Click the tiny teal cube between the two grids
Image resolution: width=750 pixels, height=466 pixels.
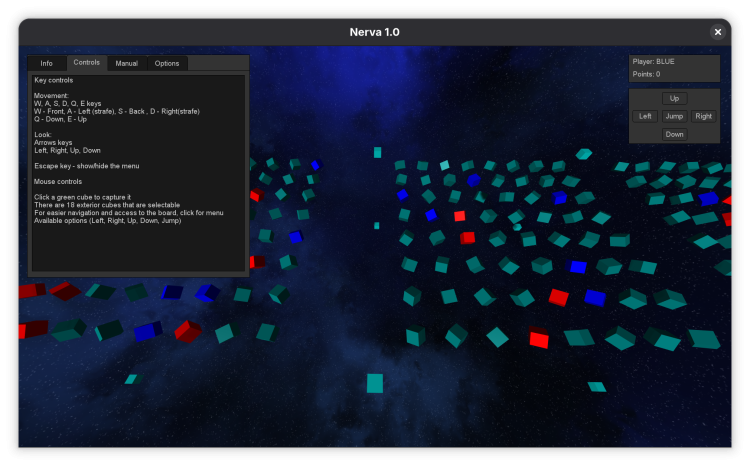(377, 226)
